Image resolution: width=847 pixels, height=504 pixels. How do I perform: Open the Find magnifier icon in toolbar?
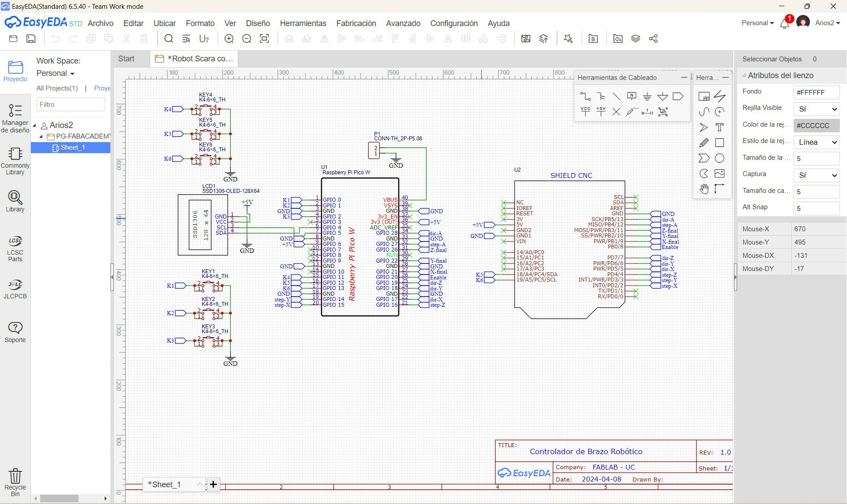(169, 39)
